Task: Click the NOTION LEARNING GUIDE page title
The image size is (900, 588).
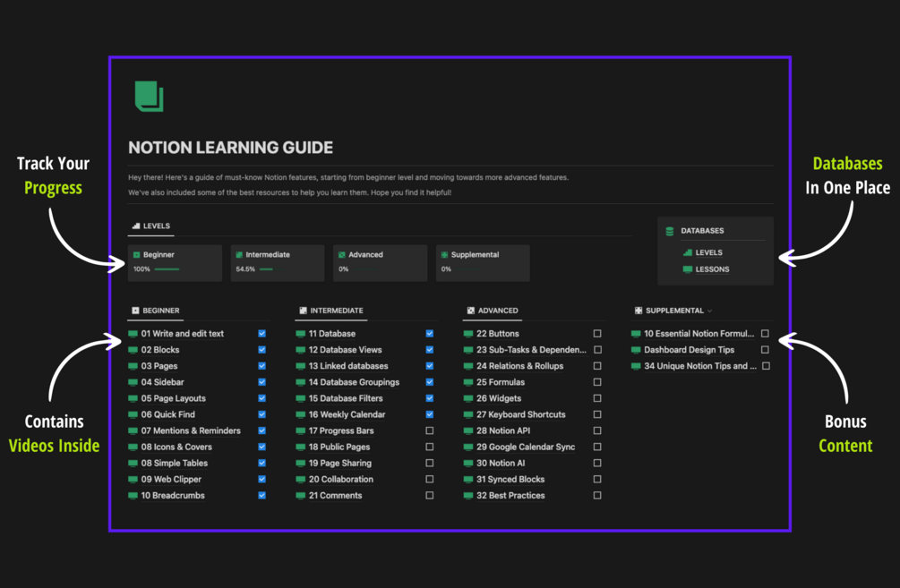Action: click(x=230, y=148)
